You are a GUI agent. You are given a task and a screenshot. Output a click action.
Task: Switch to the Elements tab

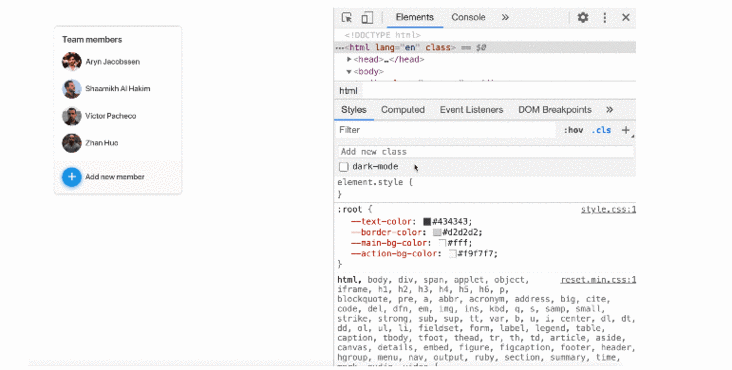click(415, 17)
